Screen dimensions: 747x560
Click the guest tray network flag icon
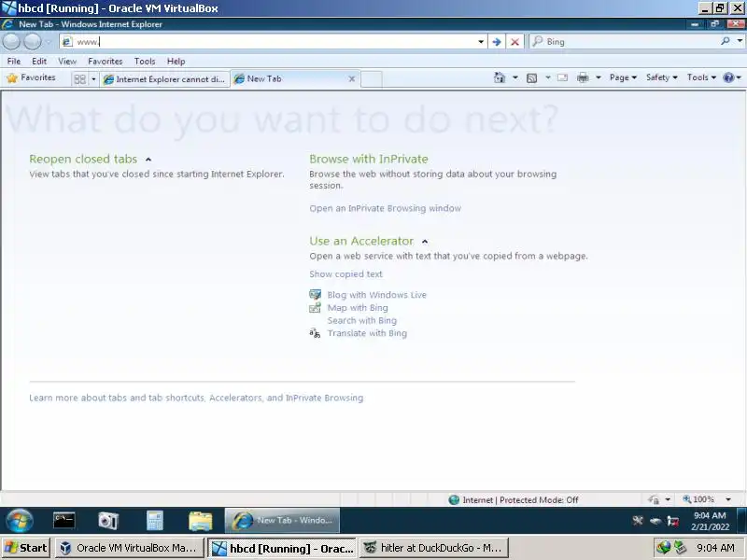click(x=672, y=521)
